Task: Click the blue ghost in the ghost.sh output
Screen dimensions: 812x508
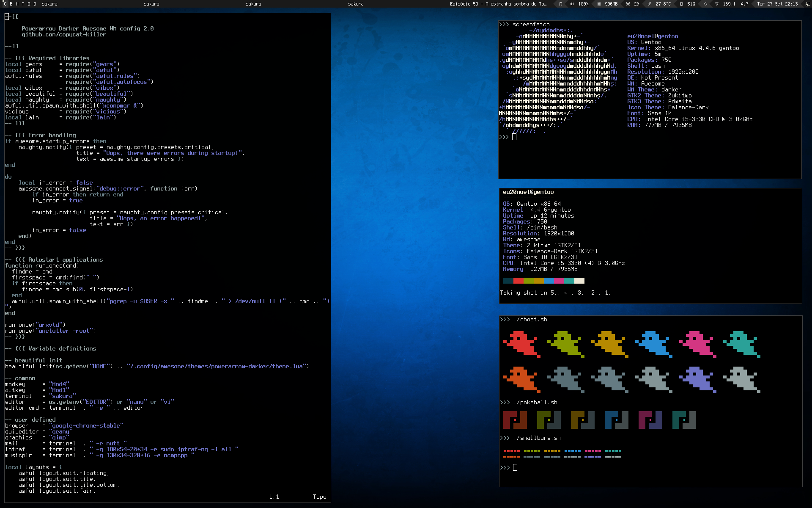Action: pyautogui.click(x=653, y=344)
